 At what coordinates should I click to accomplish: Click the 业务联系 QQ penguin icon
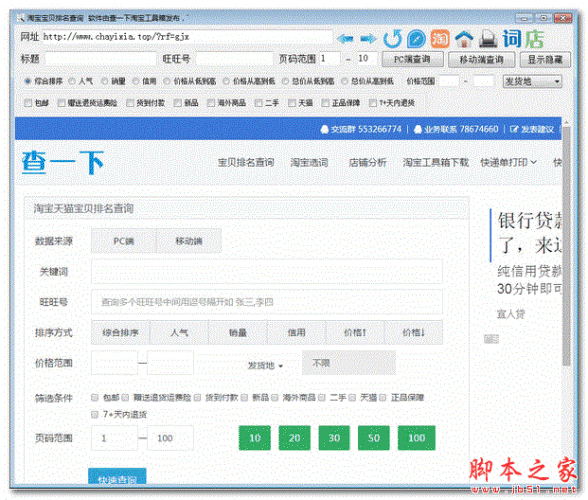pyautogui.click(x=418, y=129)
